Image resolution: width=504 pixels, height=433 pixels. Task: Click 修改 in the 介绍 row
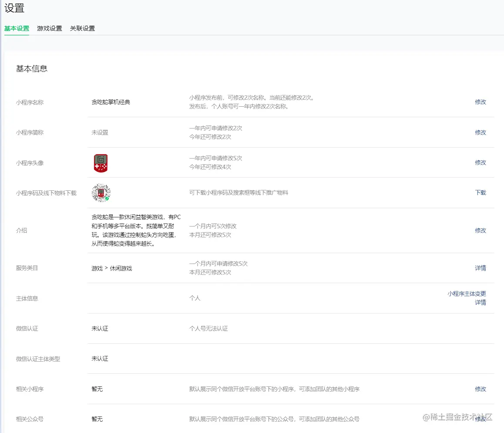(480, 230)
